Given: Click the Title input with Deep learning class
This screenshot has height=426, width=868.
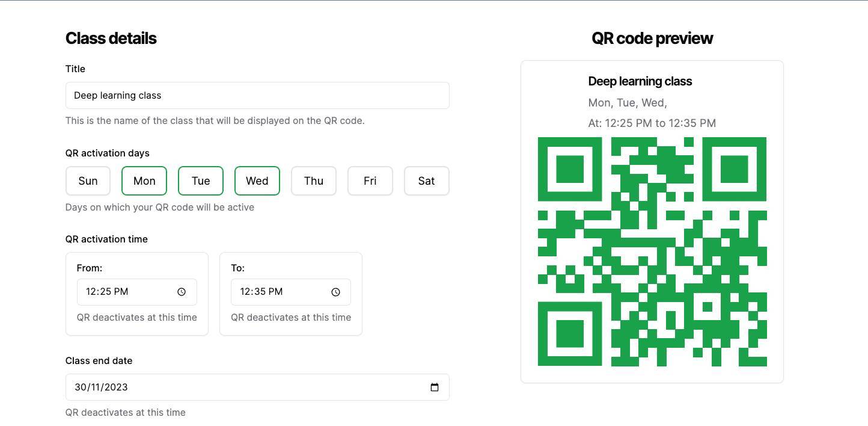Looking at the screenshot, I should [257, 96].
